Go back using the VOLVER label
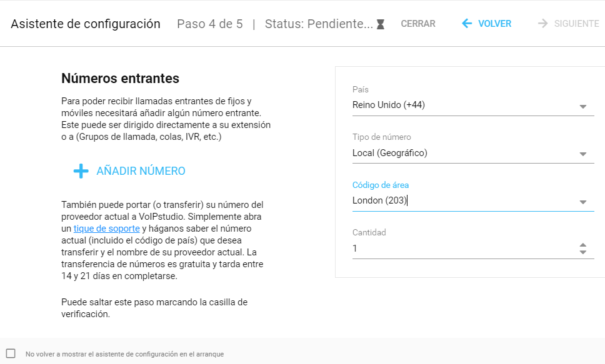Screen dimensions: 605x364 [494, 24]
